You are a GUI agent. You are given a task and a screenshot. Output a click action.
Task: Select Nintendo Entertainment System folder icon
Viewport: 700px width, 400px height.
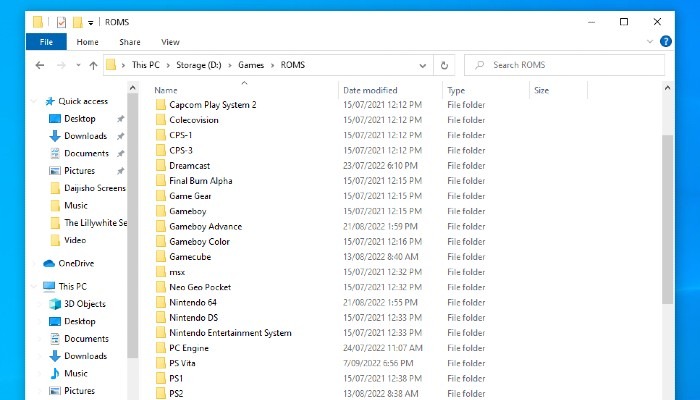point(161,333)
